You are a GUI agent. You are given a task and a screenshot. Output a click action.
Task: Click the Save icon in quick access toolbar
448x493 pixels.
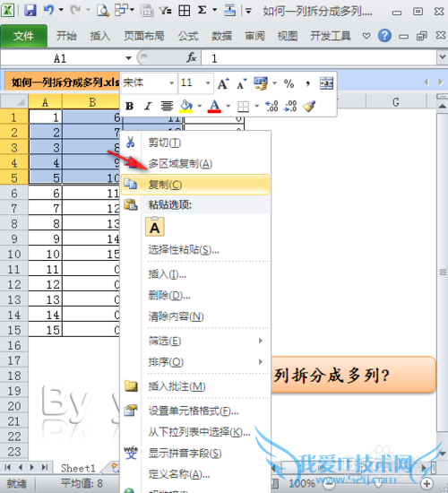[x=30, y=11]
